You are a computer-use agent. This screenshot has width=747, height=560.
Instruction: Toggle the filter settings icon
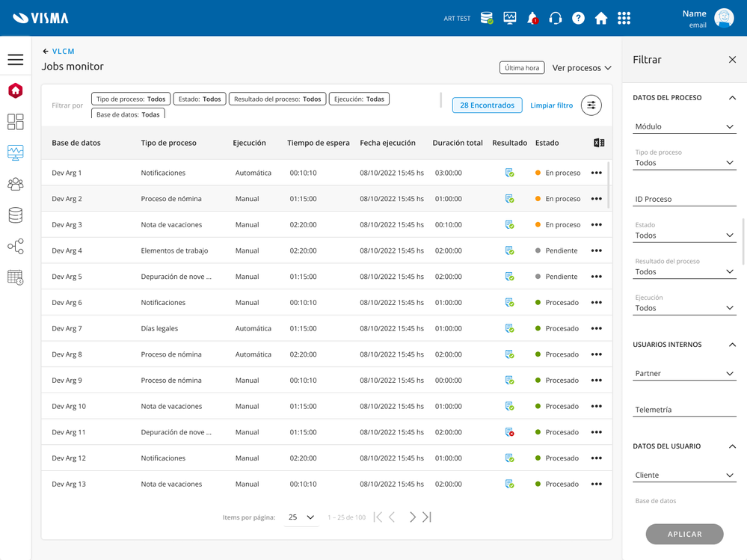click(591, 105)
